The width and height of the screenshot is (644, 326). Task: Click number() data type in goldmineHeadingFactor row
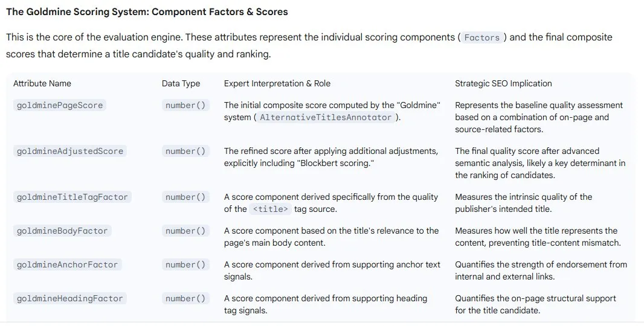[185, 298]
